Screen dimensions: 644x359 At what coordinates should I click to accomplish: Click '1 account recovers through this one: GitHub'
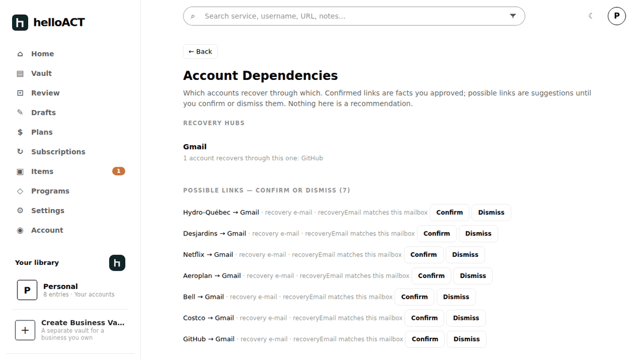[x=253, y=159]
